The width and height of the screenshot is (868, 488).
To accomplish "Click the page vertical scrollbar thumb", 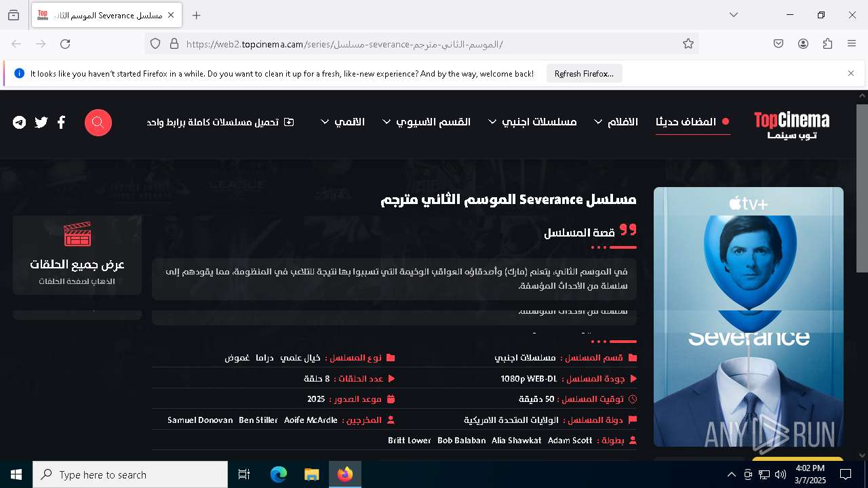I will tap(863, 188).
